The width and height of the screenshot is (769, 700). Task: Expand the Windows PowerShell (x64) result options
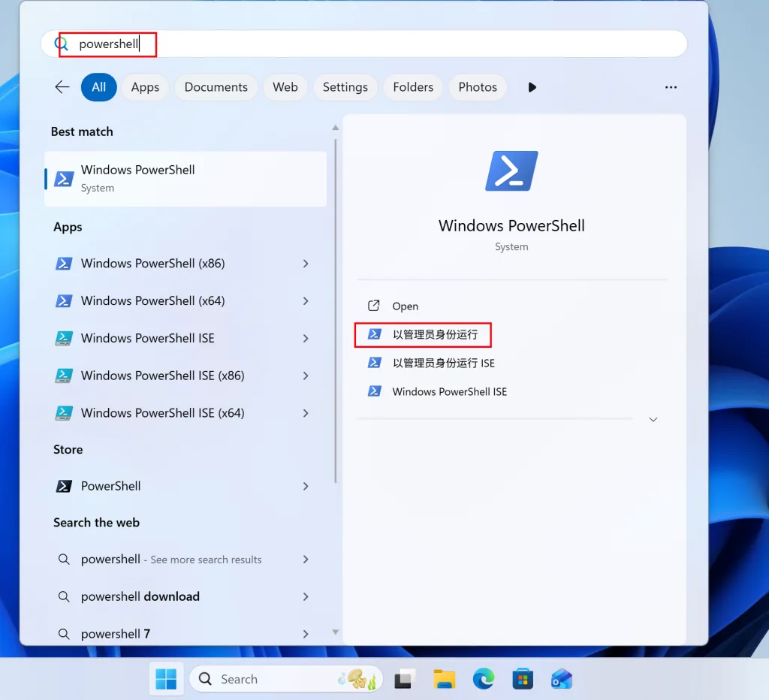tap(306, 300)
